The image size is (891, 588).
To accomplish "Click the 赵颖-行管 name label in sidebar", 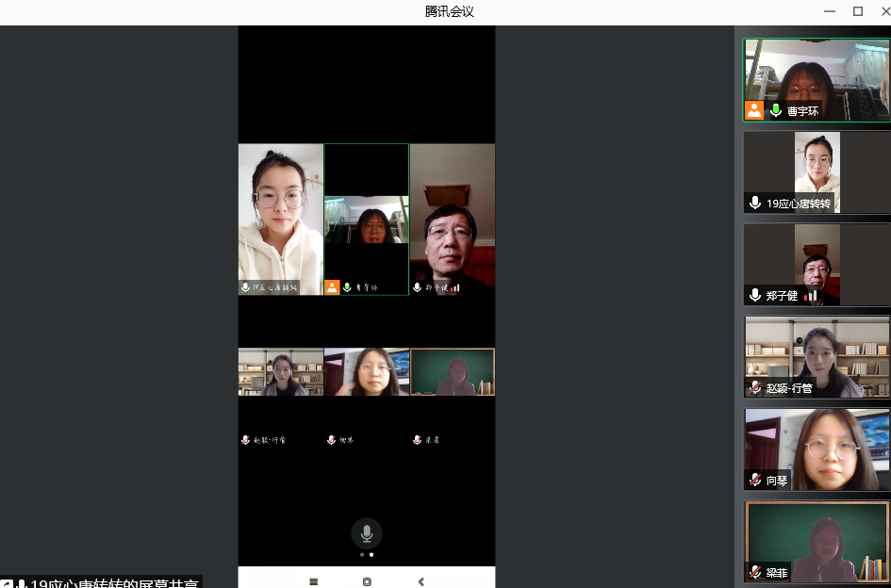I will tap(789, 387).
